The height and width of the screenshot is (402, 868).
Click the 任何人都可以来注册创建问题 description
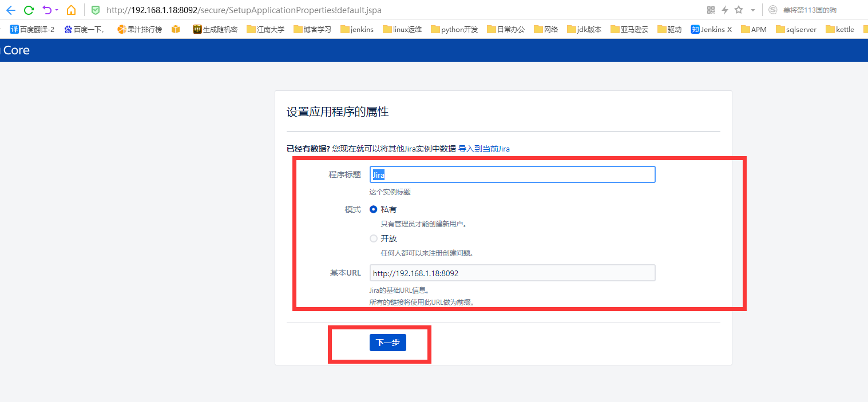[427, 253]
